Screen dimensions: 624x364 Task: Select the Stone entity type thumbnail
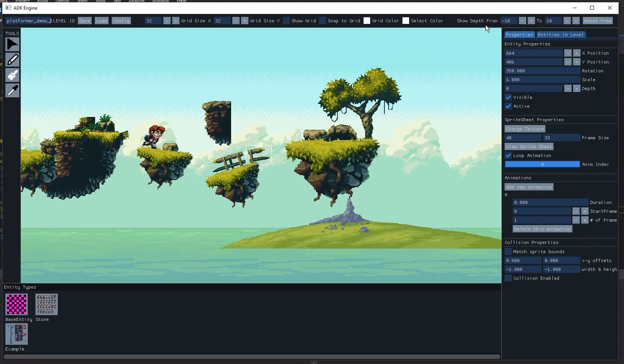coord(47,304)
